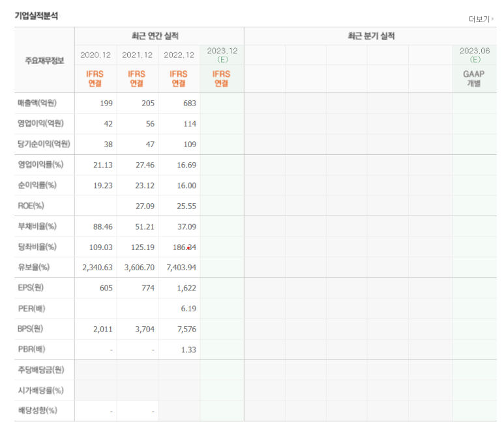Click the BPS(원) row label
The height and width of the screenshot is (422, 504).
pos(31,329)
